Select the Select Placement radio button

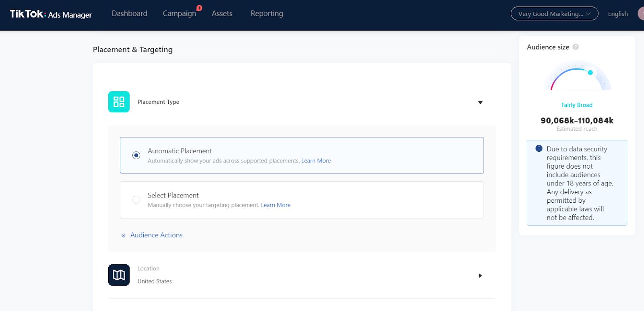point(136,200)
